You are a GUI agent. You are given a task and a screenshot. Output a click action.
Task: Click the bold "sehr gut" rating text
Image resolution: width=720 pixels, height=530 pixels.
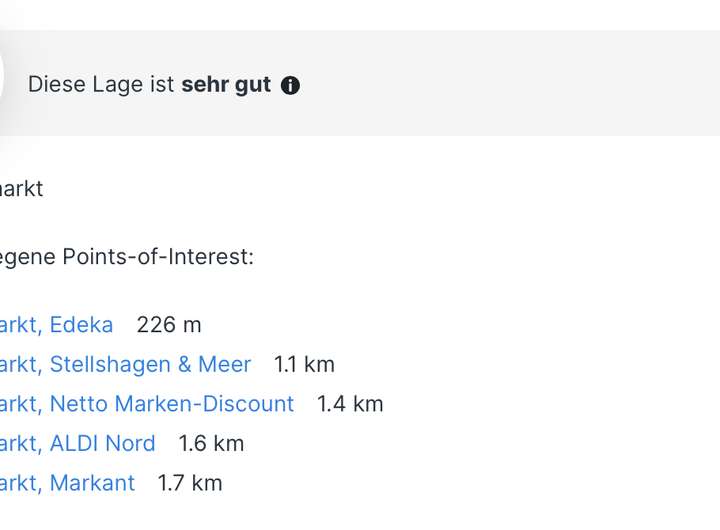[226, 85]
